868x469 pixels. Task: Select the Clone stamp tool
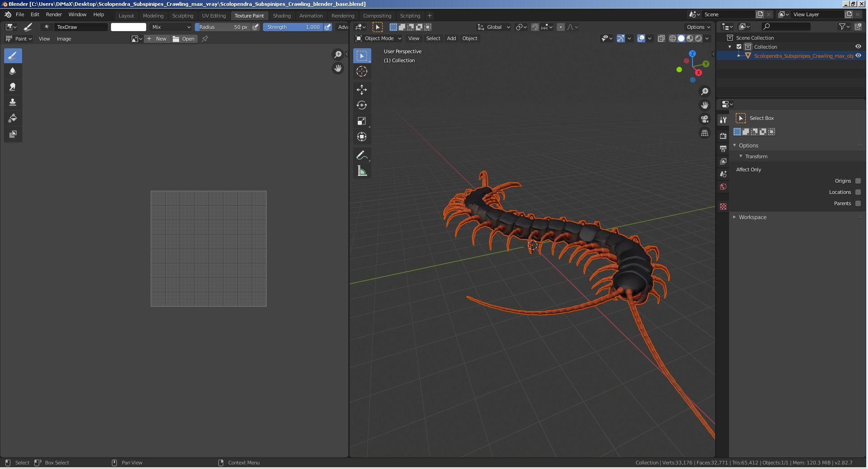click(13, 102)
